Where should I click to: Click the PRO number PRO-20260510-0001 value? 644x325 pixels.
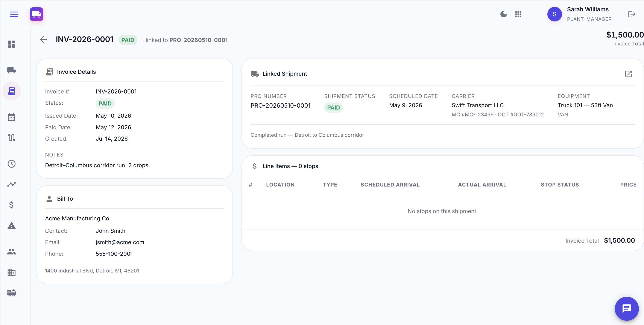point(281,105)
